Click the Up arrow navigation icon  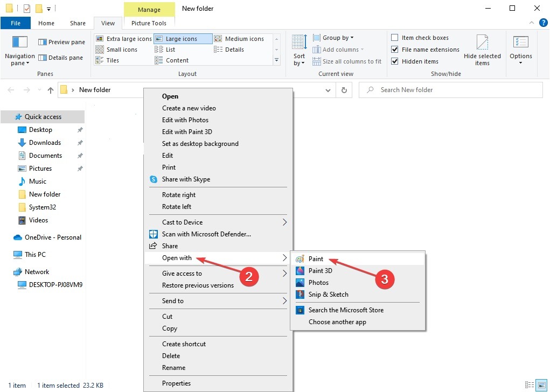(51, 90)
